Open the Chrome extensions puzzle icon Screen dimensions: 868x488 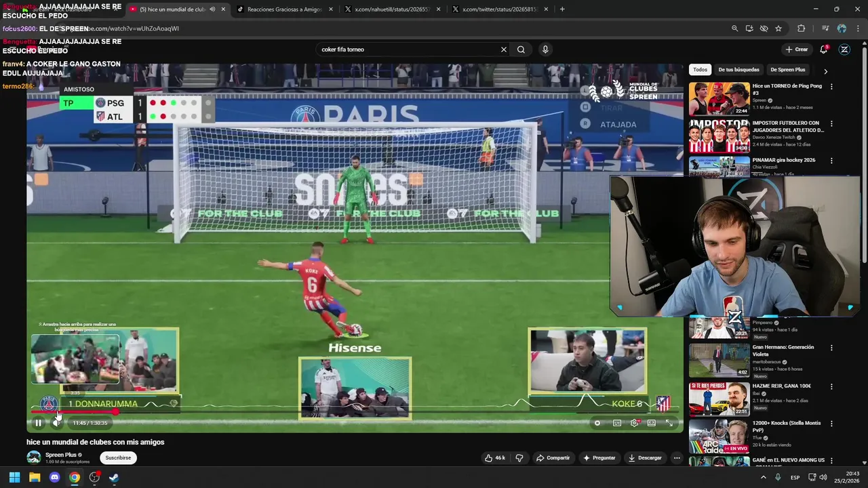tap(802, 28)
